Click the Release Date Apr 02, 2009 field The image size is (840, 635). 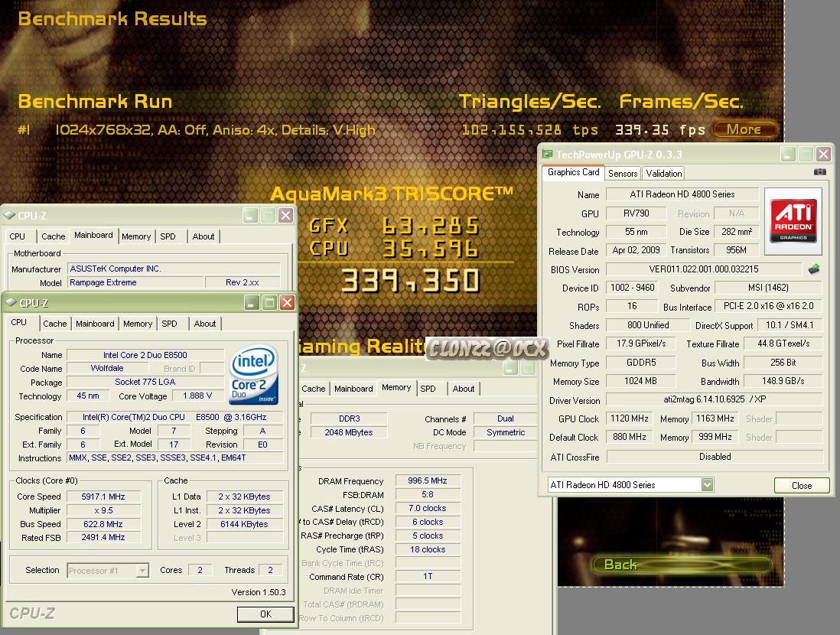click(x=636, y=250)
